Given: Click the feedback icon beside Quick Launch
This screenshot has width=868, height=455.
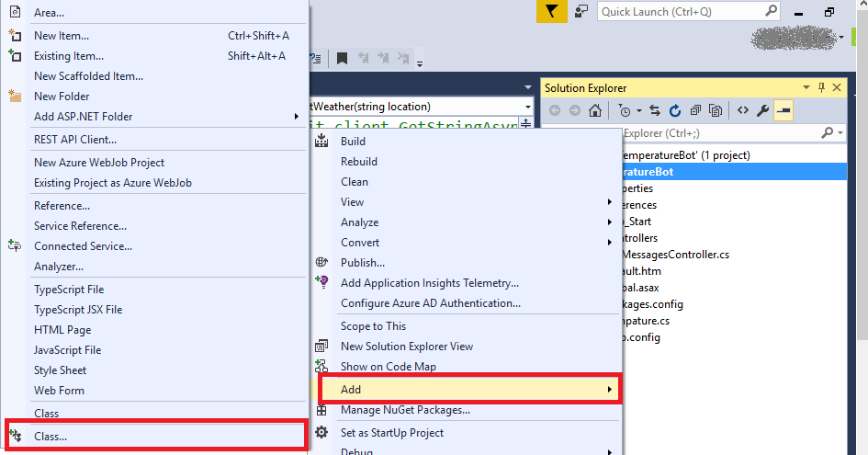Looking at the screenshot, I should (581, 11).
